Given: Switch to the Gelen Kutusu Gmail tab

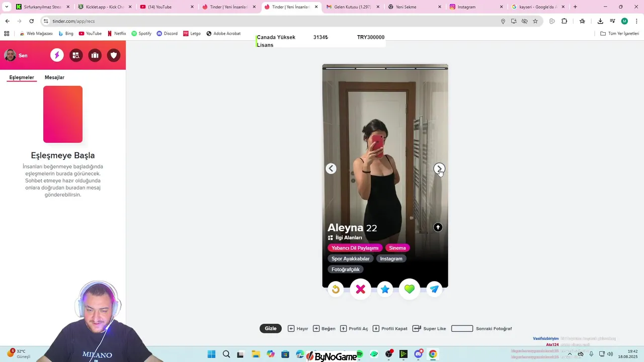Looking at the screenshot, I should click(x=353, y=7).
